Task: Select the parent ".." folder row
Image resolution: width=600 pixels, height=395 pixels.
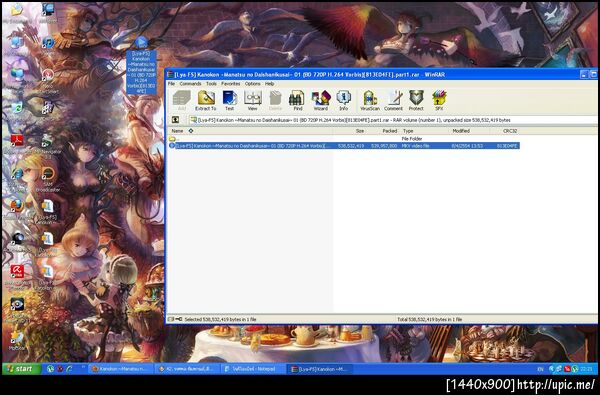Action: click(x=344, y=139)
